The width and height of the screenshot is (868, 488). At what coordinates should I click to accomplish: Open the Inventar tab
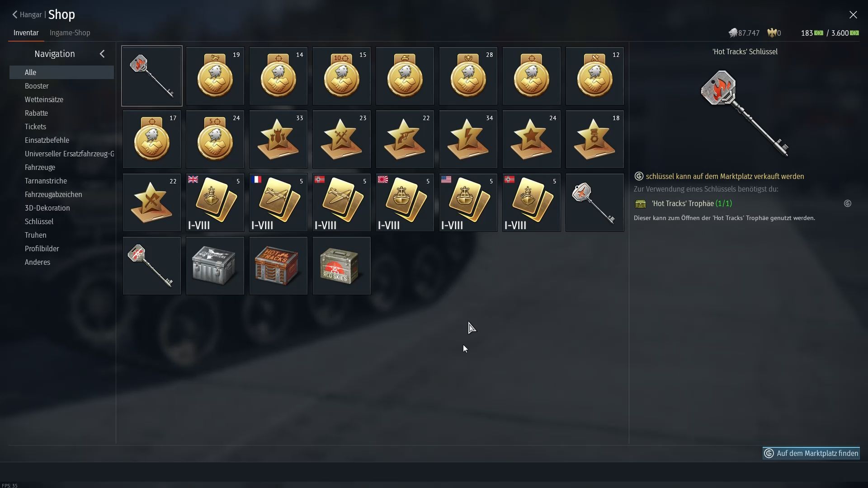click(x=26, y=33)
